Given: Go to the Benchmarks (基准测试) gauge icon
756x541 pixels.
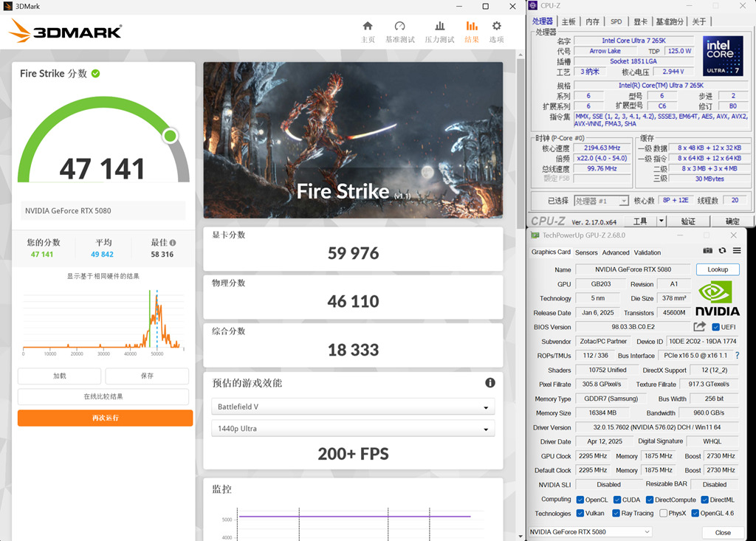Looking at the screenshot, I should [x=399, y=27].
